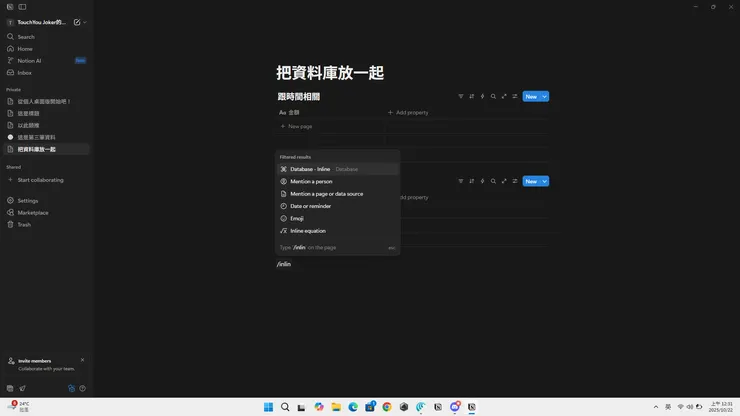Open 這是標題 page in sidebar
This screenshot has width=740, height=416.
tap(46, 113)
